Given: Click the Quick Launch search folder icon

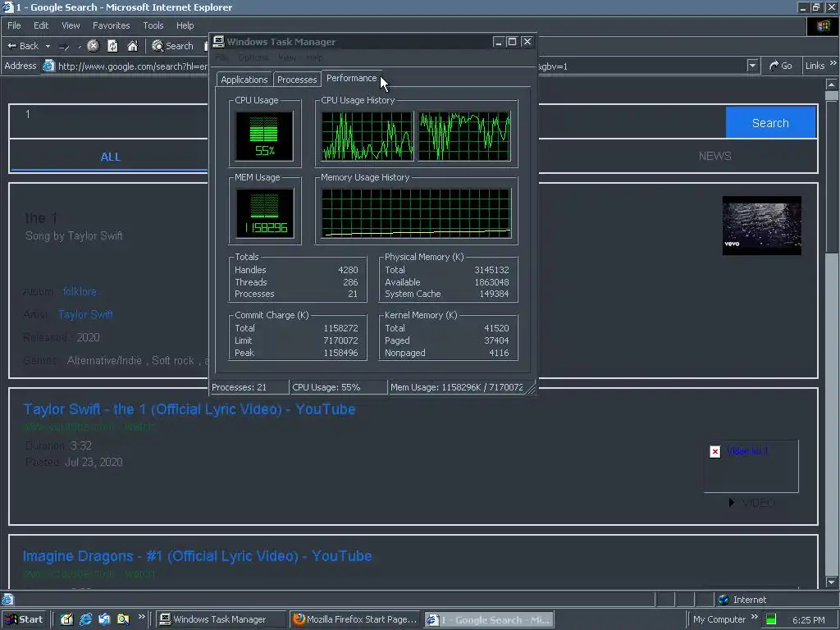Looking at the screenshot, I should pos(123,619).
